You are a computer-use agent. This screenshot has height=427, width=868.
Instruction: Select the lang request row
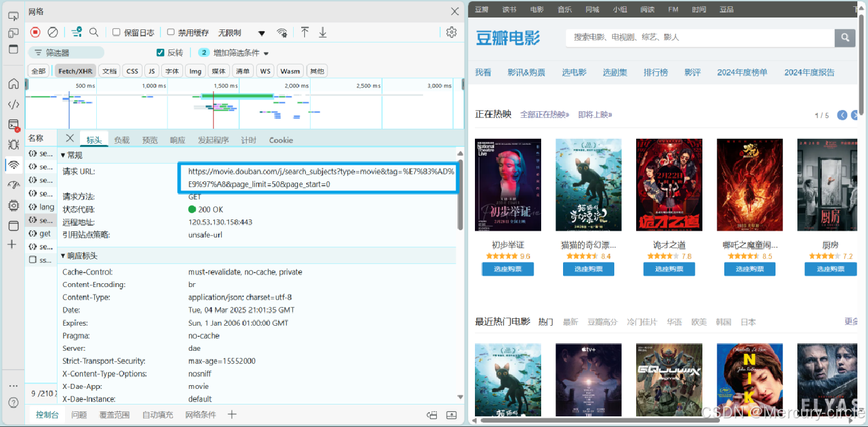tap(41, 207)
